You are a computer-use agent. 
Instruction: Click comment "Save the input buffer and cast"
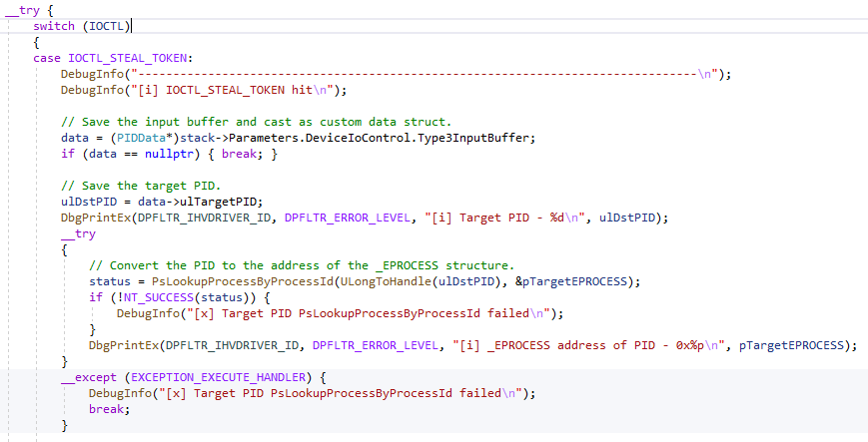[x=256, y=122]
